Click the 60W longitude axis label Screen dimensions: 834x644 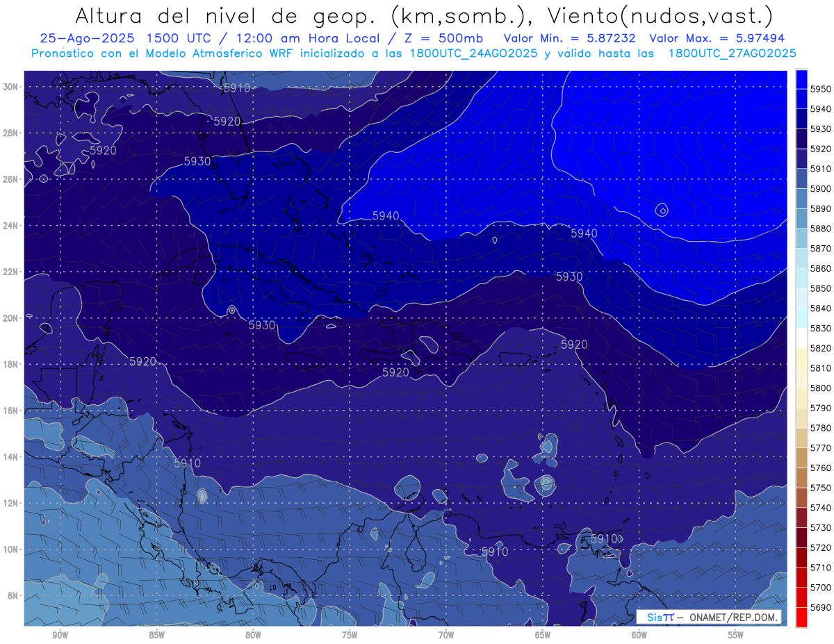639,636
